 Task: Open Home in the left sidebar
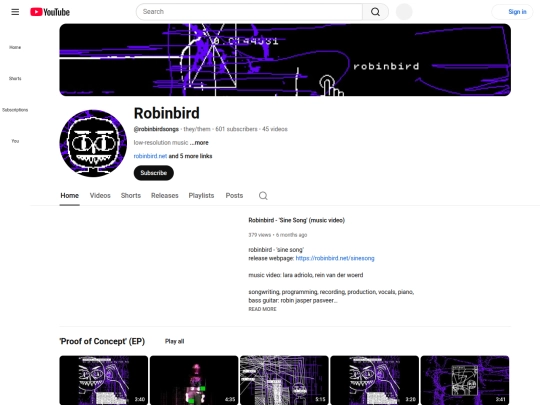15,47
